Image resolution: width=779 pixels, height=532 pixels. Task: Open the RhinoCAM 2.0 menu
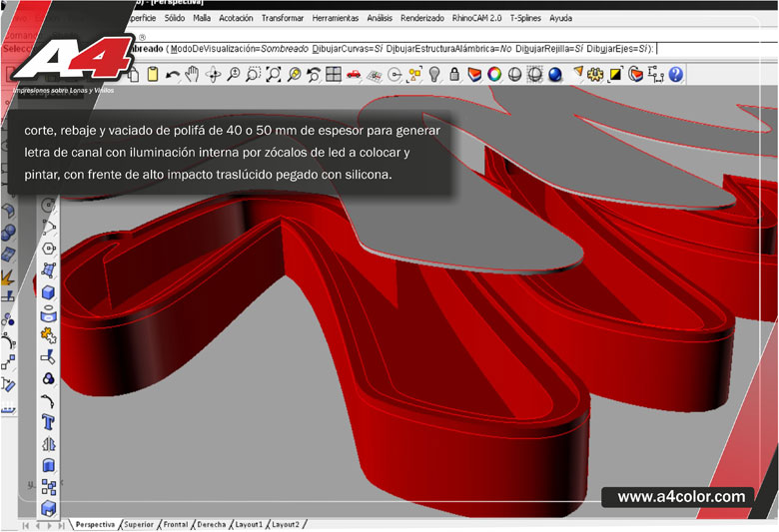click(x=476, y=18)
